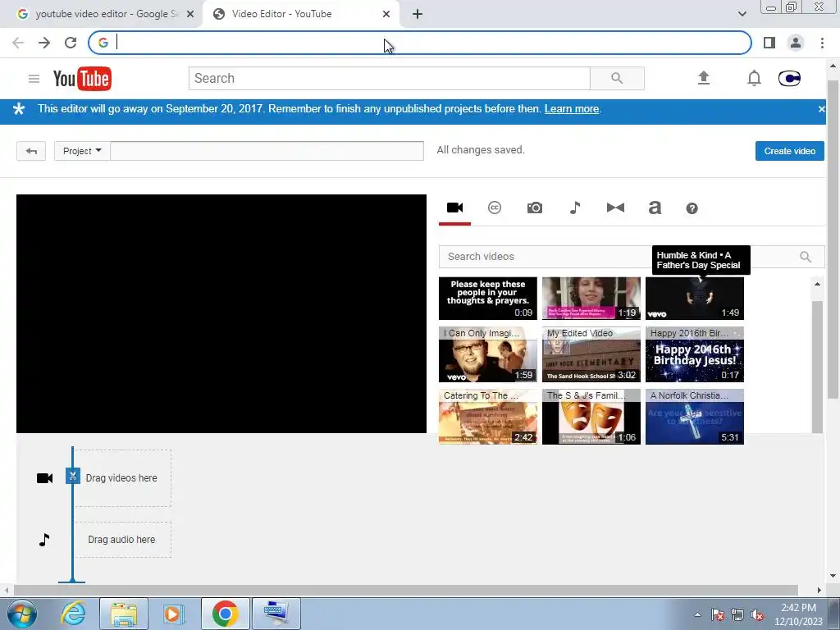Switch to the transitions bowtie tab
Viewport: 840px width, 630px height.
[x=615, y=208]
